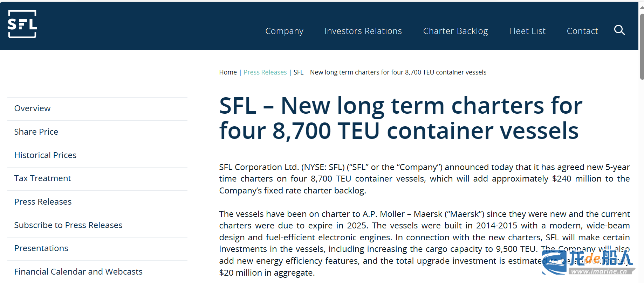Select Tax Treatment in sidebar
Screen dimensions: 644x283
(97, 178)
